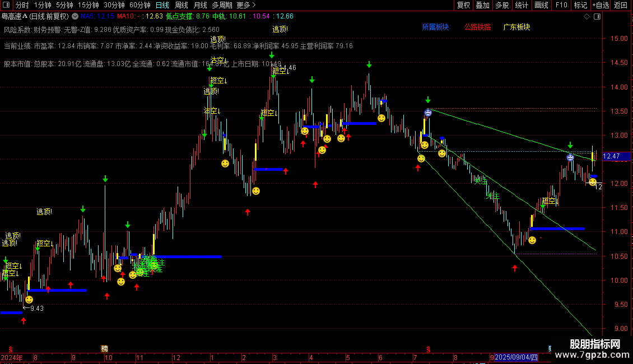
Task: Click the red up arrow below the August 2025 low
Action: [515, 268]
